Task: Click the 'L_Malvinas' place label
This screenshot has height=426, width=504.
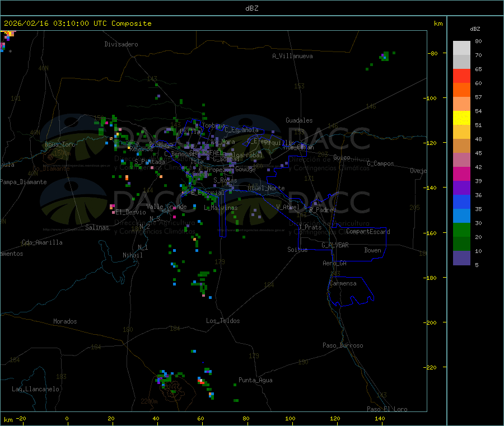Action: click(221, 208)
